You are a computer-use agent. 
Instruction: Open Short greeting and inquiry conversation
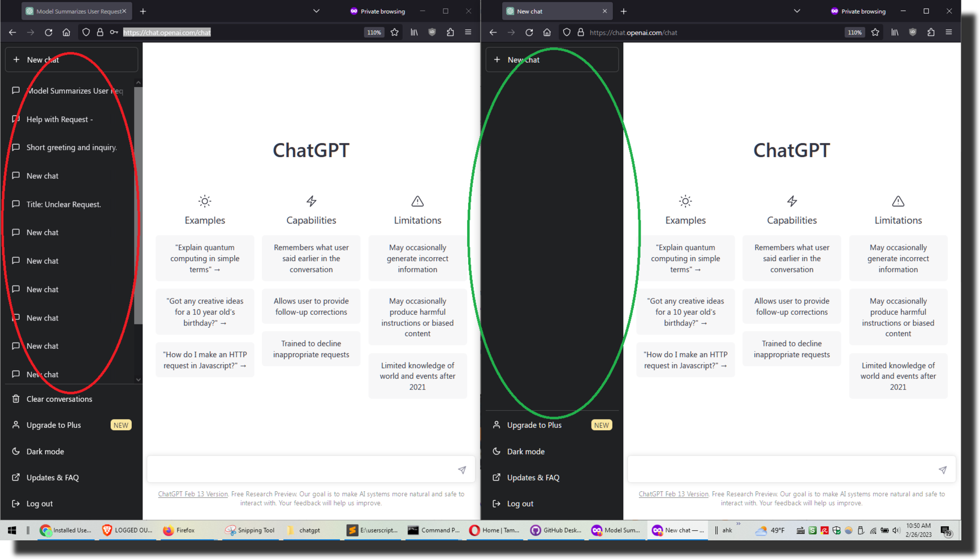point(69,148)
